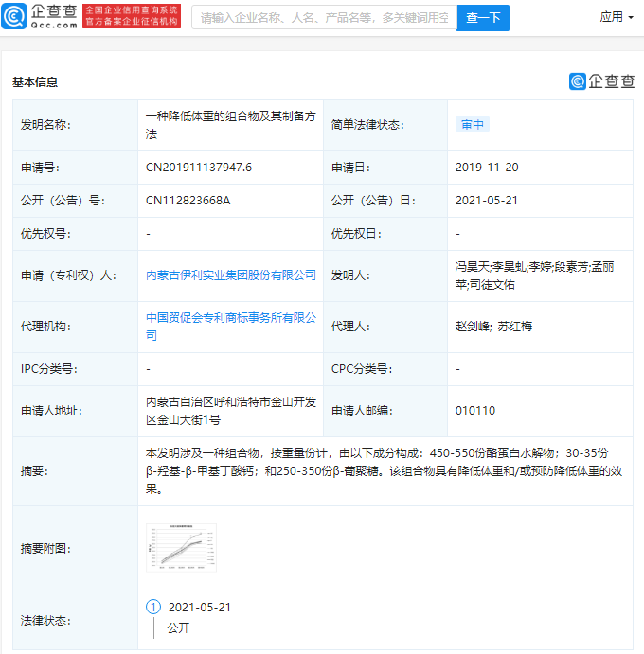Click the 审中 legal status tag
Image resolution: width=644 pixels, height=654 pixels.
[x=472, y=124]
